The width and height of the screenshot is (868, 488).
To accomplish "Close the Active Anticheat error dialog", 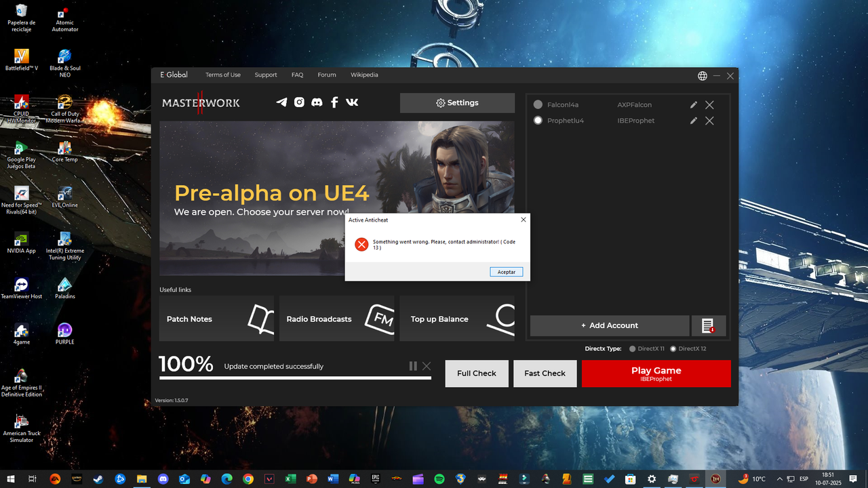I will coord(524,220).
